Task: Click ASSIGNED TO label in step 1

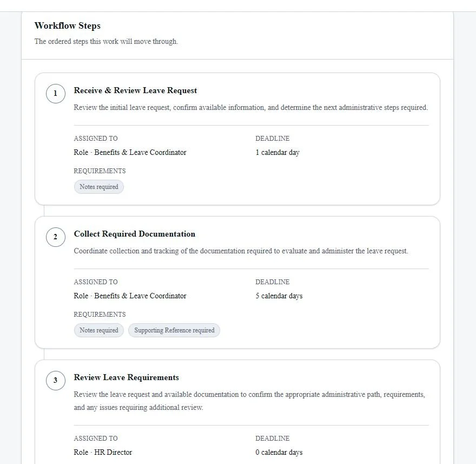Action: (96, 139)
